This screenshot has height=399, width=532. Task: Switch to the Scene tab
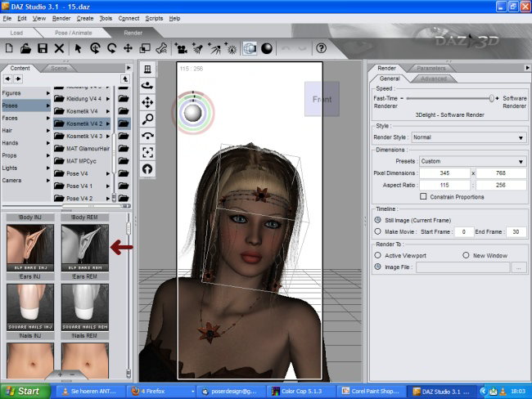click(x=59, y=68)
